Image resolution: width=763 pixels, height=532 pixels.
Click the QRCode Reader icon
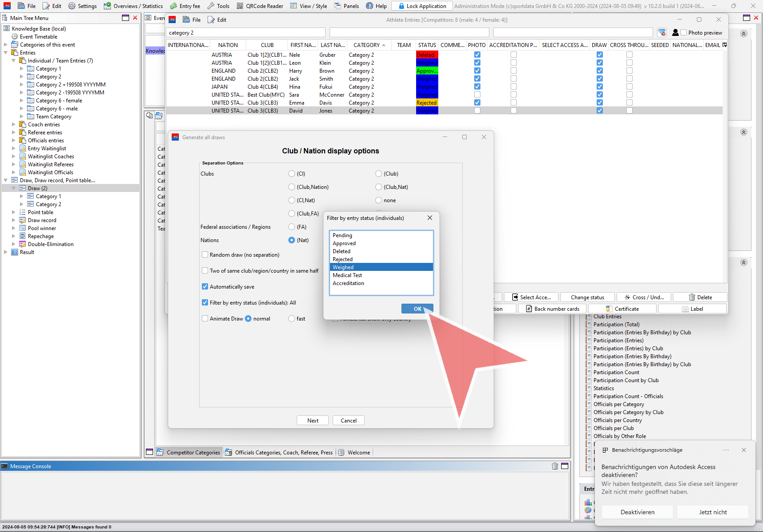[240, 6]
